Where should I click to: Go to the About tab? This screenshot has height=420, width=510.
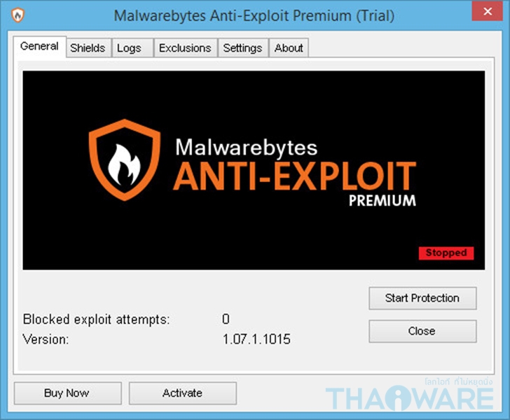tap(289, 48)
